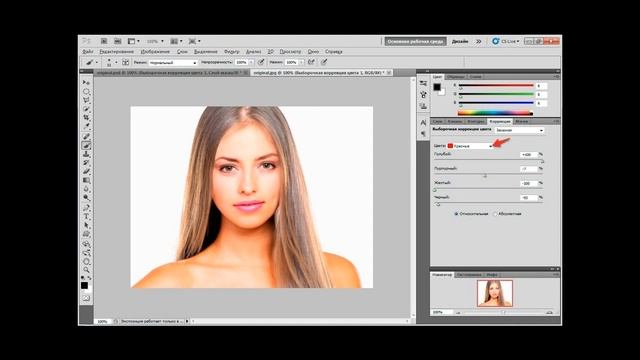
Task: Click the Голубой slider track
Action: point(488,160)
